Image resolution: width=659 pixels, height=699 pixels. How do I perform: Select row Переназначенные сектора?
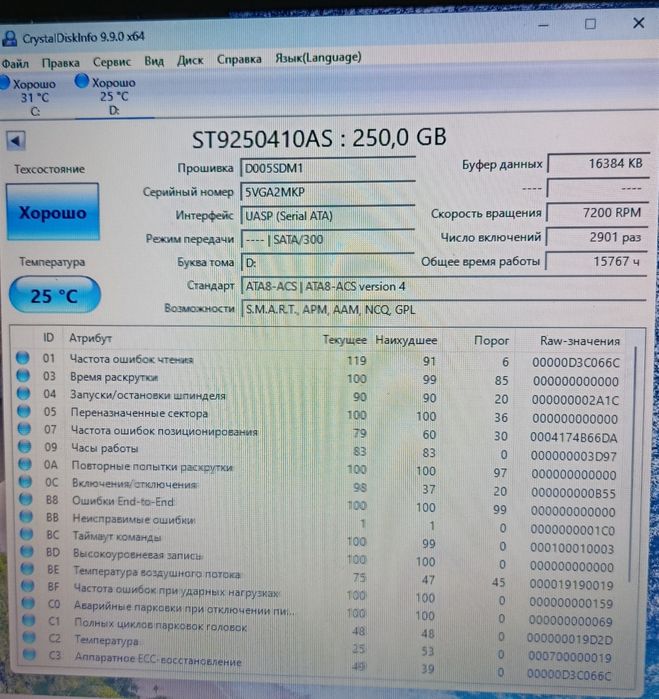(x=317, y=415)
